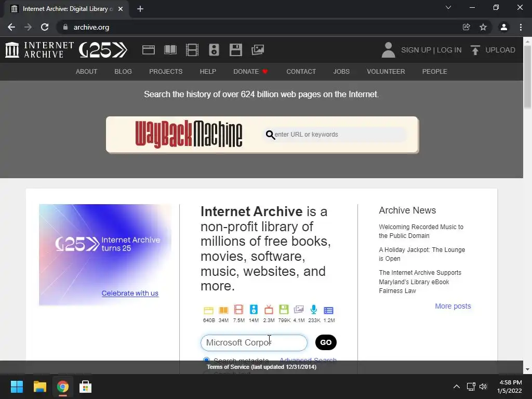Open the Windows Start menu
This screenshot has width=532, height=399.
coord(17,387)
